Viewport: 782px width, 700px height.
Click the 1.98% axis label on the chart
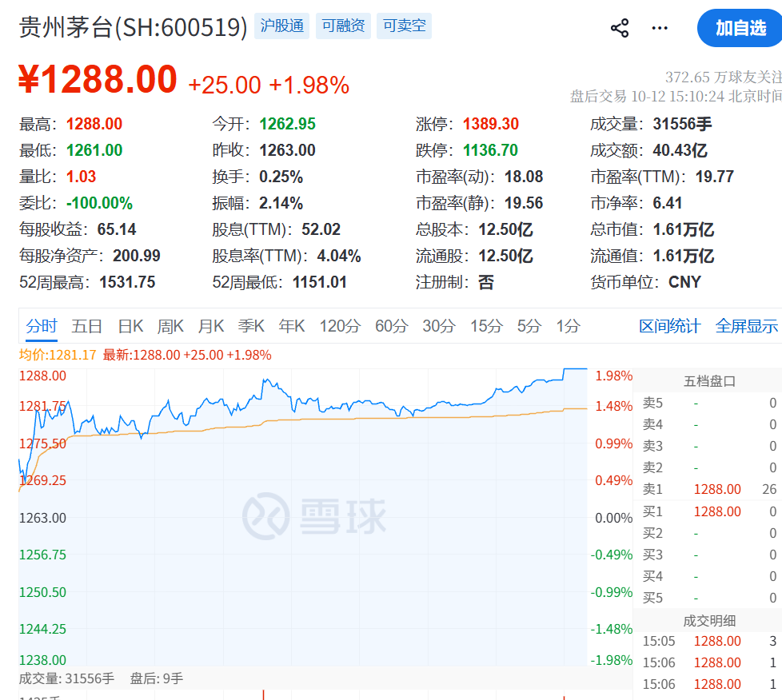614,376
